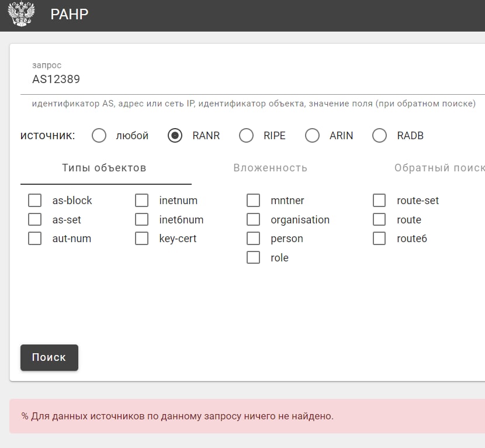Check the as-block checkbox
Image resolution: width=485 pixels, height=448 pixels.
34,201
